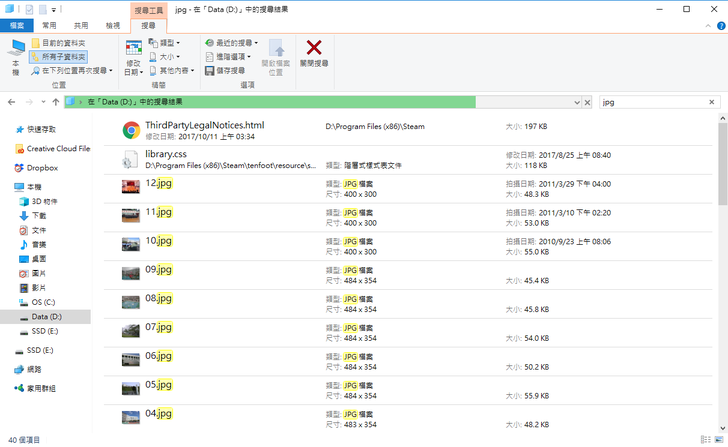
Task: Expand the 修改日期 date filter dropdown
Action: 133,66
